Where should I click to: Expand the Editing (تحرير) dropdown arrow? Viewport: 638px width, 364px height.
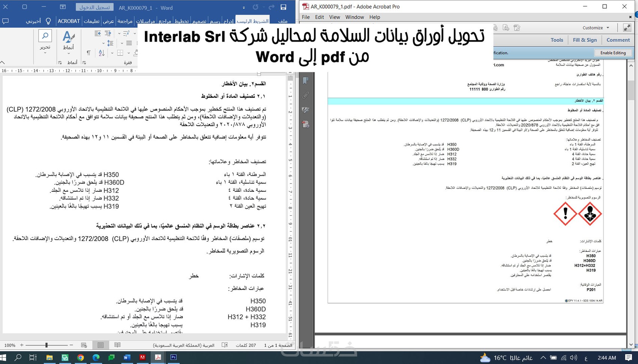pos(45,53)
